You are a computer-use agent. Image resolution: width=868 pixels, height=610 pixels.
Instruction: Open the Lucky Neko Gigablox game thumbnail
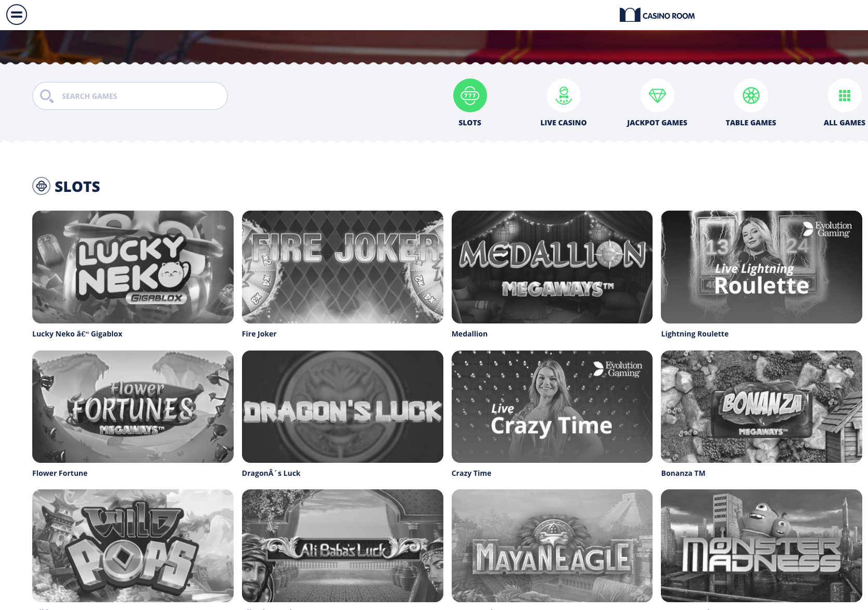click(133, 267)
